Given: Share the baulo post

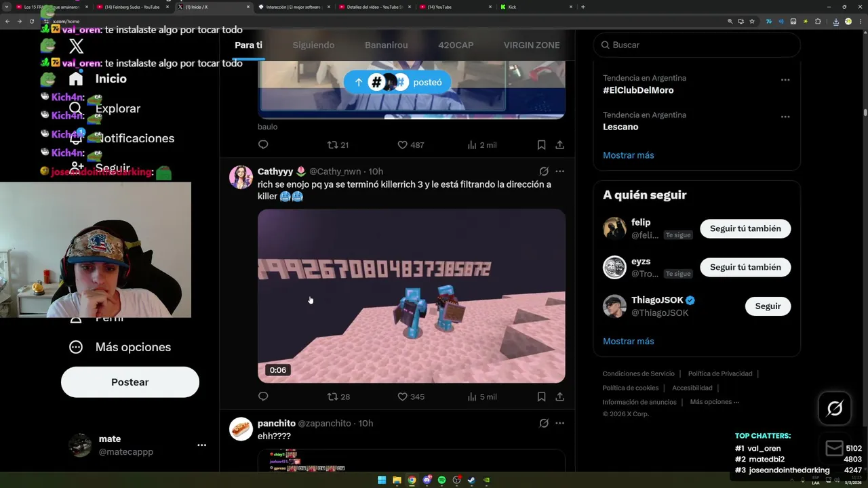Looking at the screenshot, I should pos(560,145).
